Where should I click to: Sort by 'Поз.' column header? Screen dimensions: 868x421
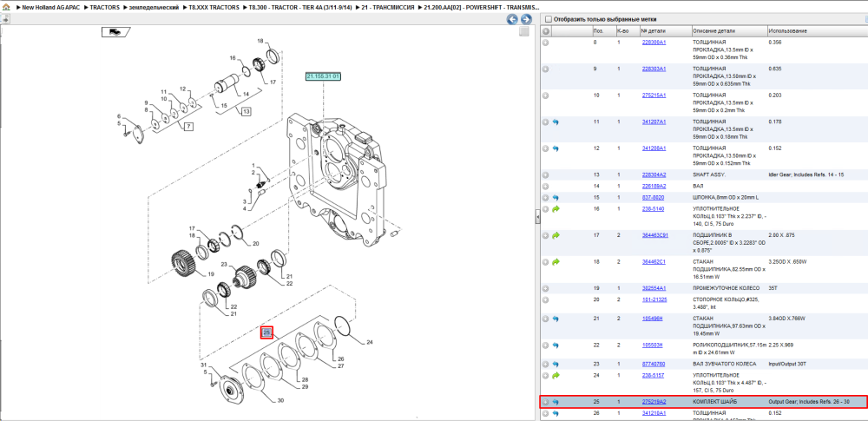coord(602,31)
